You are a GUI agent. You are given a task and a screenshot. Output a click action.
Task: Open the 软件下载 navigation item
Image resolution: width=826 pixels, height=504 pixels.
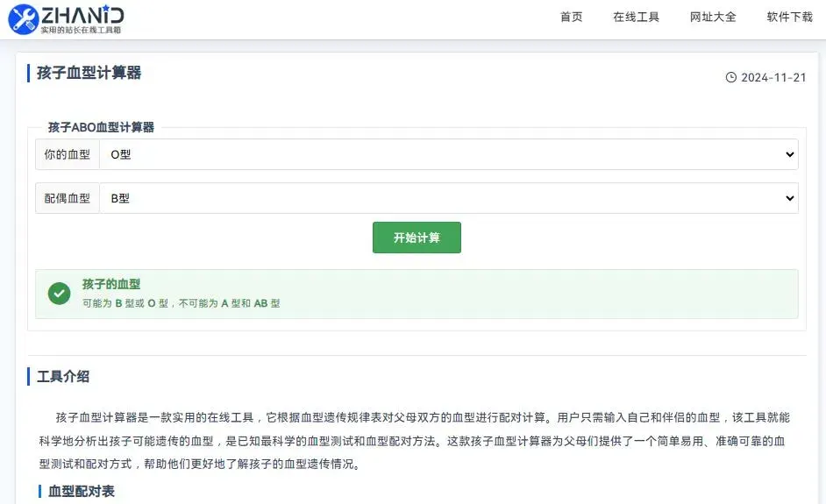click(x=790, y=18)
